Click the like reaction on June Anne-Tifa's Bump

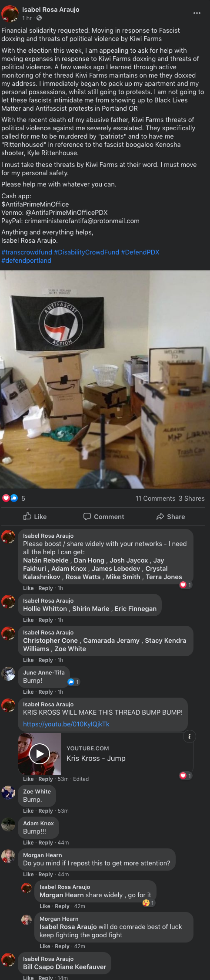(73, 682)
